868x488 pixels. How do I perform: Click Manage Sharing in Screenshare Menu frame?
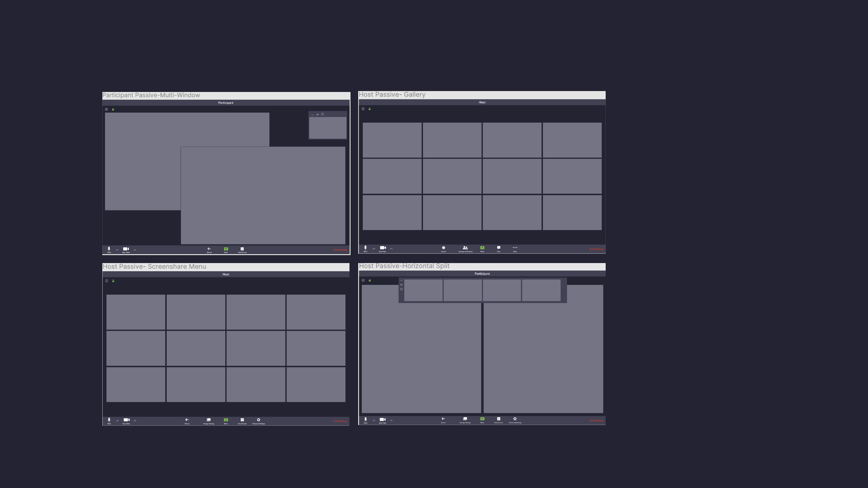209,420
